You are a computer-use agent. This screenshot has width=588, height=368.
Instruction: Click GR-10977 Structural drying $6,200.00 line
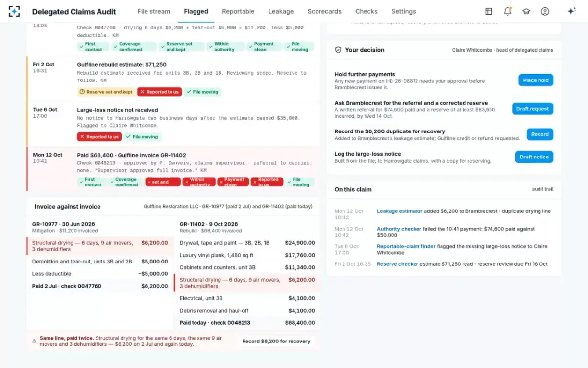pyautogui.click(x=100, y=246)
